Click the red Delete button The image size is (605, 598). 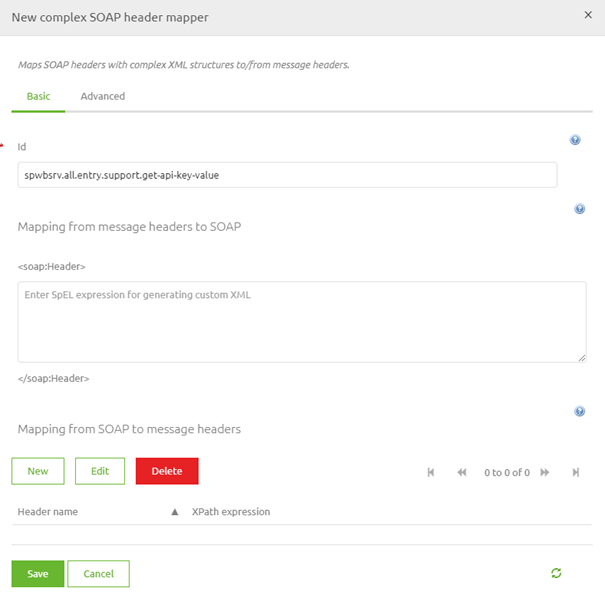pyautogui.click(x=167, y=471)
